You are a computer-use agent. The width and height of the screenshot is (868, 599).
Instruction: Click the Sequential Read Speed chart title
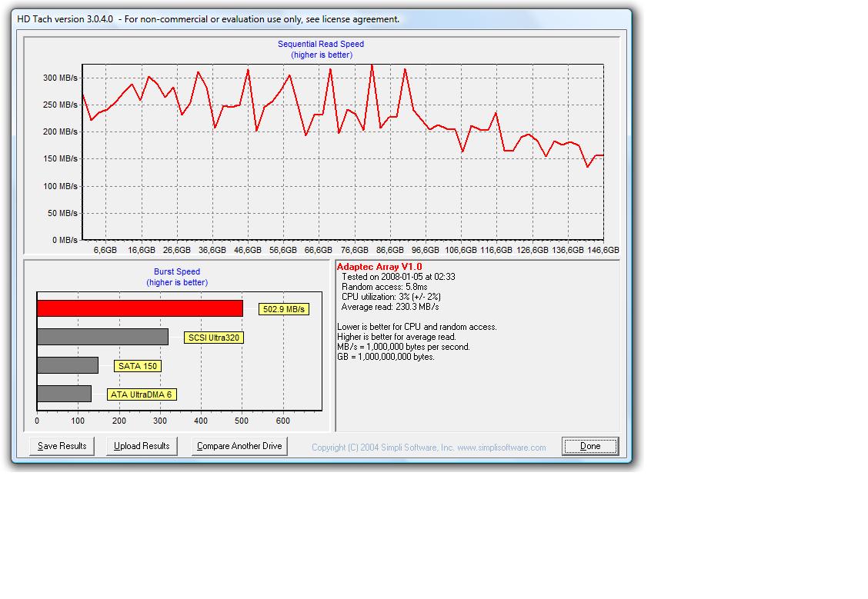click(321, 45)
